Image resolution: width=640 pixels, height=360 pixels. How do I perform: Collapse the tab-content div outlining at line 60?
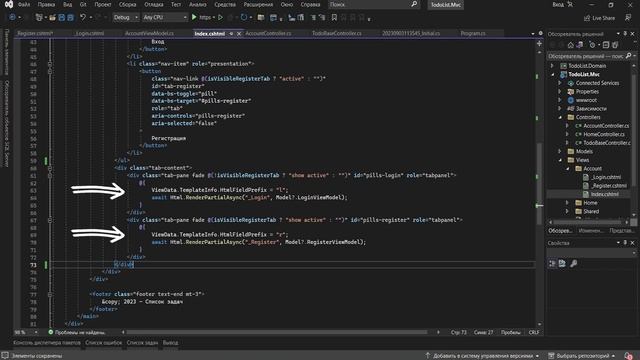point(50,168)
